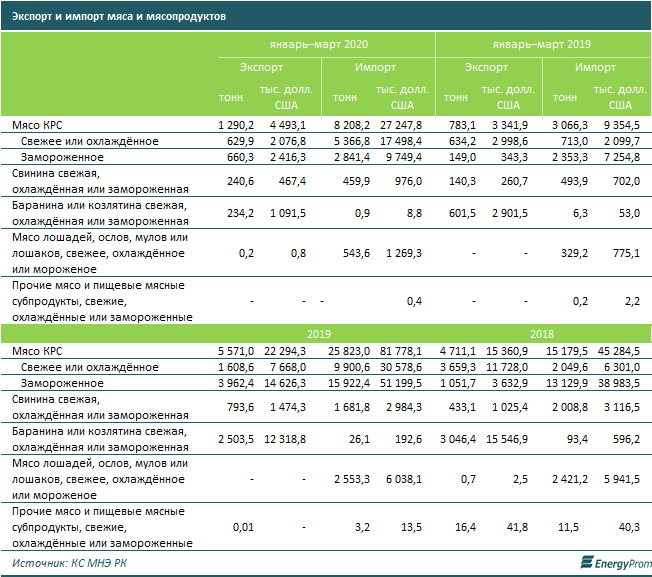Click the "Экспорт" header under январь–март 2020

pyautogui.click(x=261, y=68)
